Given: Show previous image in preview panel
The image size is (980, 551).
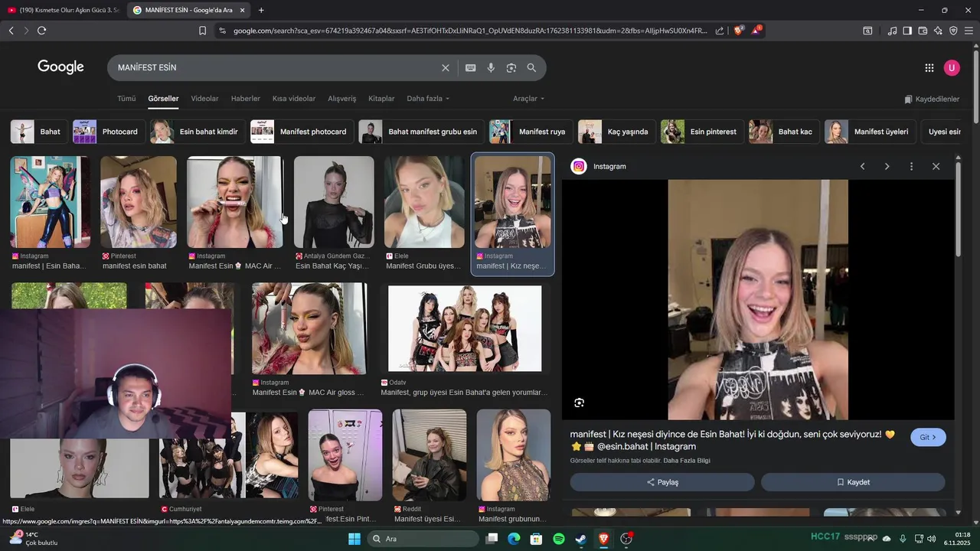Looking at the screenshot, I should [863, 166].
